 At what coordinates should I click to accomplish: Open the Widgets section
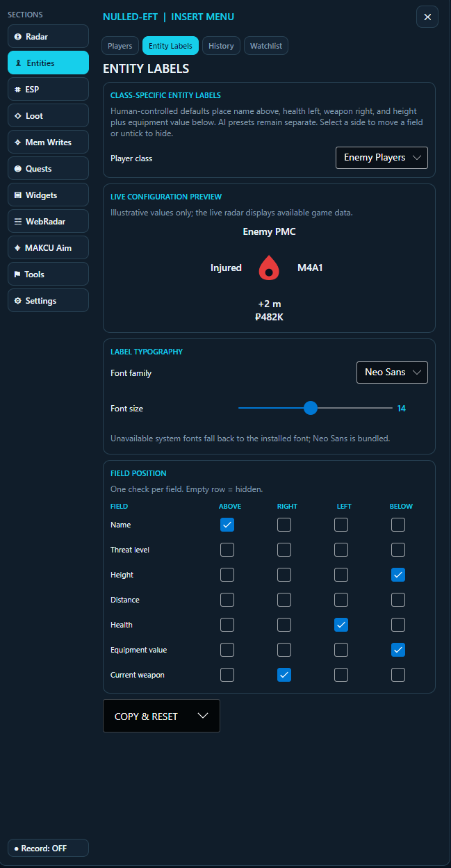point(48,195)
